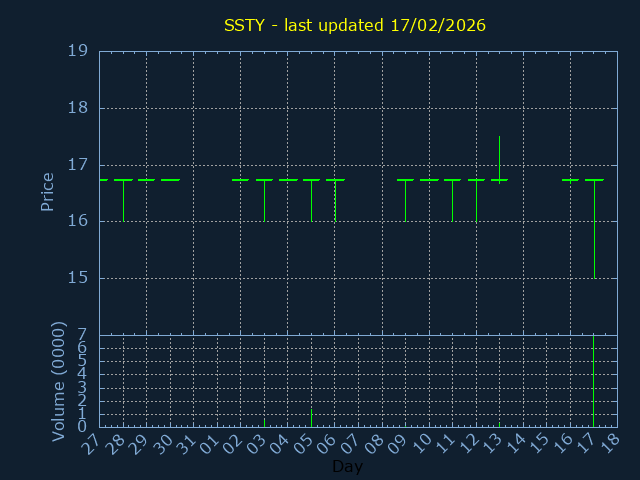The height and width of the screenshot is (480, 640).
Task: Select day 09 on the x-axis
Action: point(397,443)
